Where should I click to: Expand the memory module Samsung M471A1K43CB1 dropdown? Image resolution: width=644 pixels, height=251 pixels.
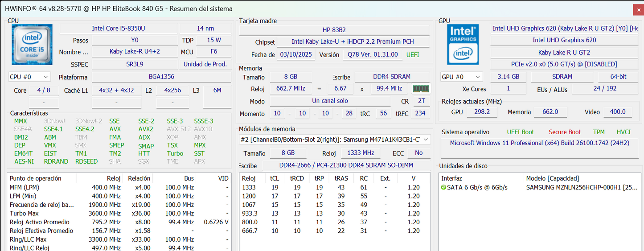pos(335,140)
